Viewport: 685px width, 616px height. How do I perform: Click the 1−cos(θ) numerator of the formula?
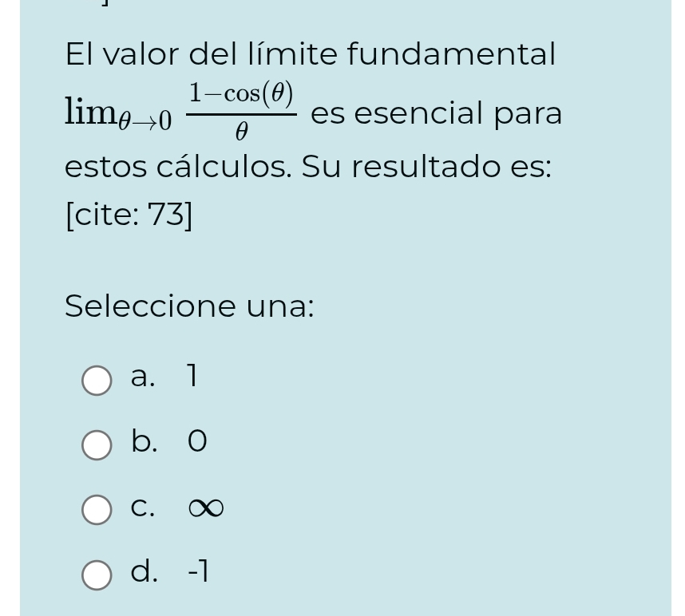241,94
